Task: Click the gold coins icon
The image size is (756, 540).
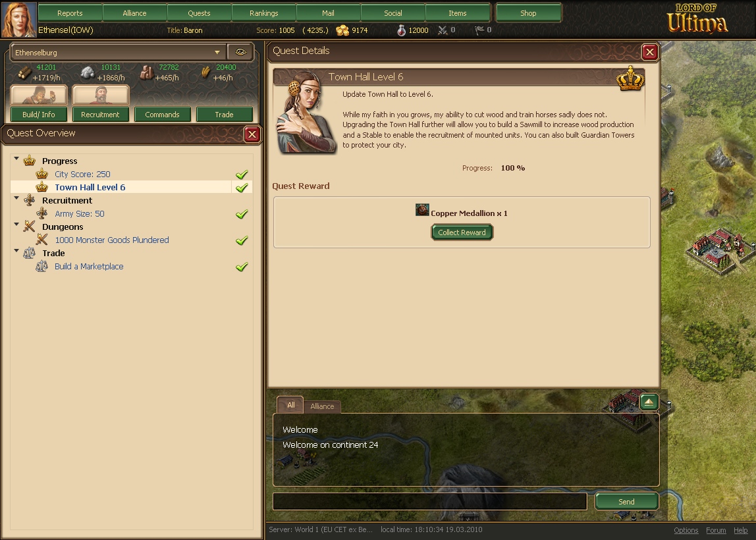Action: [x=342, y=30]
